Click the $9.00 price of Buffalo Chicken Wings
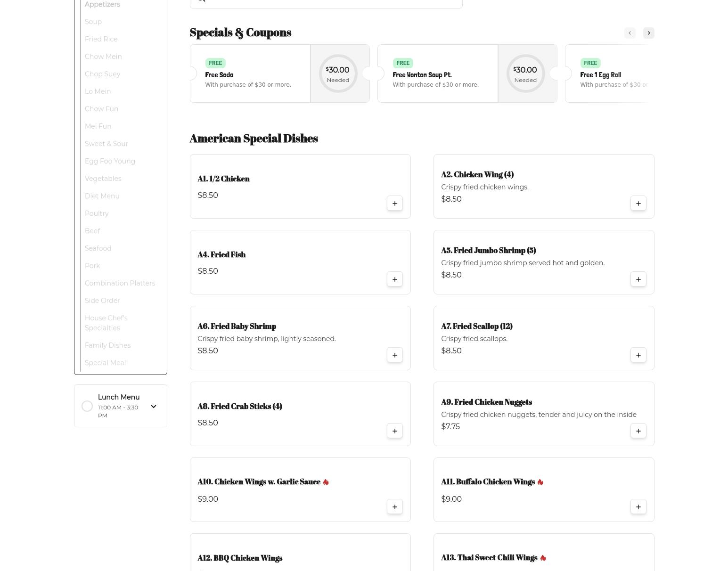Screen dimensions: 728x571 point(451,499)
